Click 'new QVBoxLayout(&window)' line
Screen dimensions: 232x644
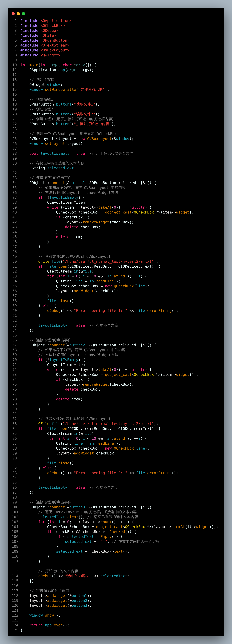click(x=82, y=139)
